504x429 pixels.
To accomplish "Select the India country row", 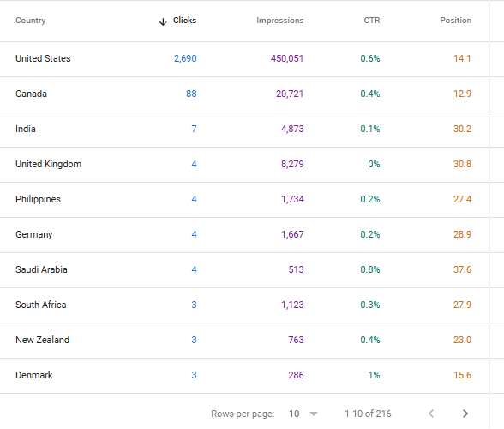I will [x=244, y=129].
